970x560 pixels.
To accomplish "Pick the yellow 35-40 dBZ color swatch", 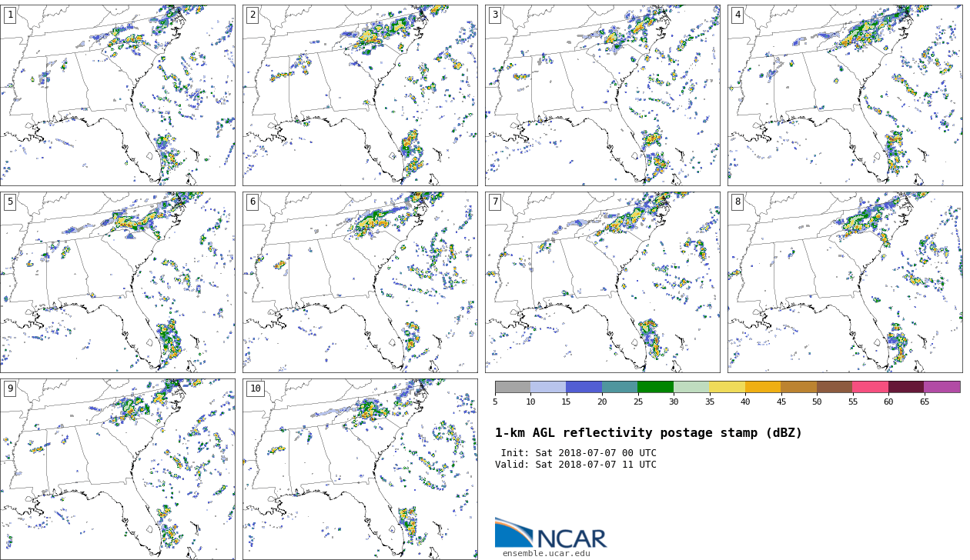I will tap(727, 387).
